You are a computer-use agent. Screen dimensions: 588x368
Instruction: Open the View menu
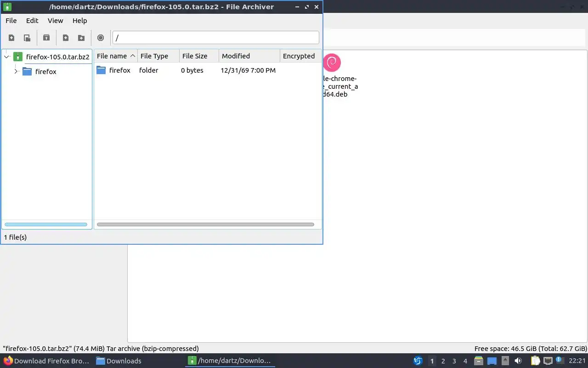click(55, 21)
